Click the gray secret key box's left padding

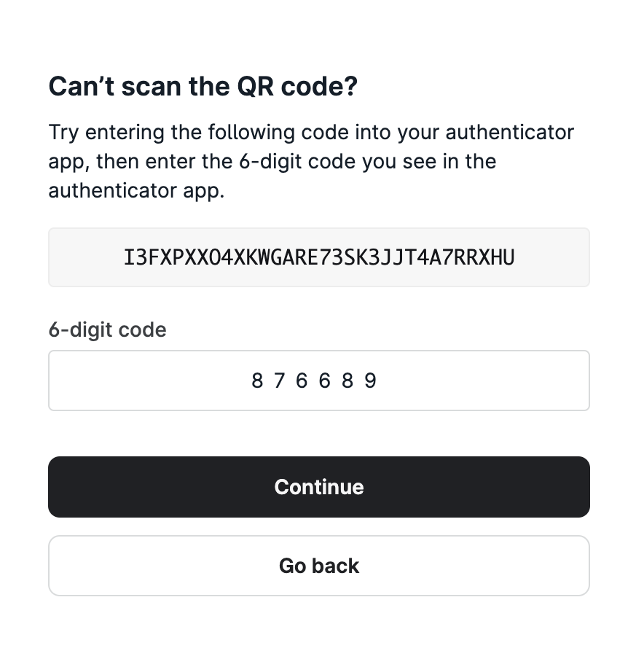(86, 257)
